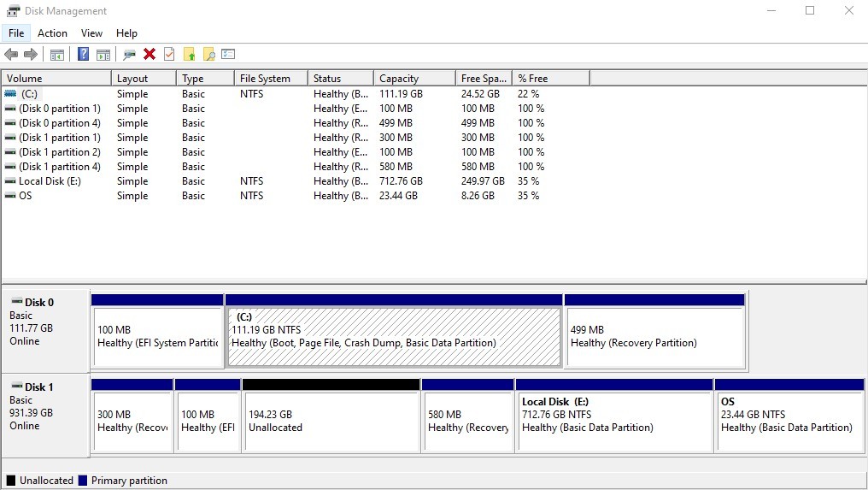Viewport: 868px width, 490px height.
Task: Click the checklist settings toolbar icon
Action: coord(228,54)
